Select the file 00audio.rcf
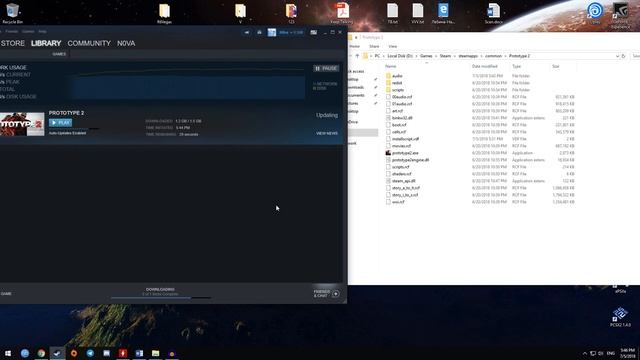This screenshot has width=640, height=360. pyautogui.click(x=402, y=97)
